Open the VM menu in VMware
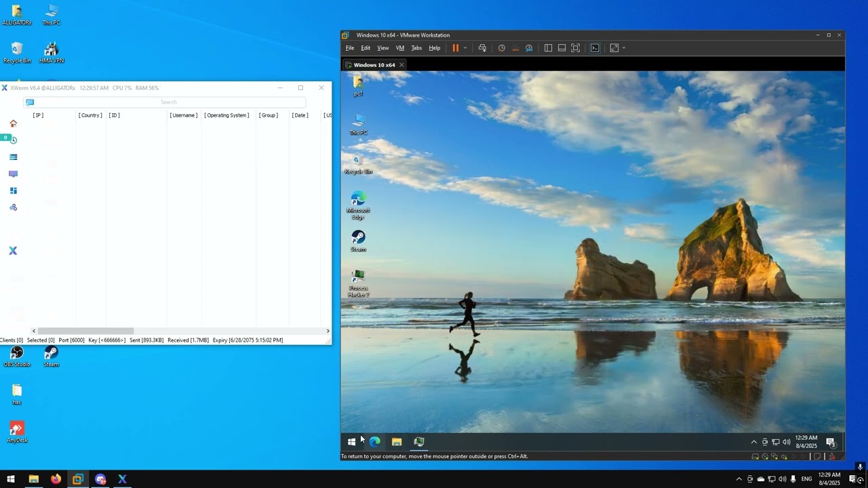Screen dimensions: 868x488 pyautogui.click(x=400, y=48)
